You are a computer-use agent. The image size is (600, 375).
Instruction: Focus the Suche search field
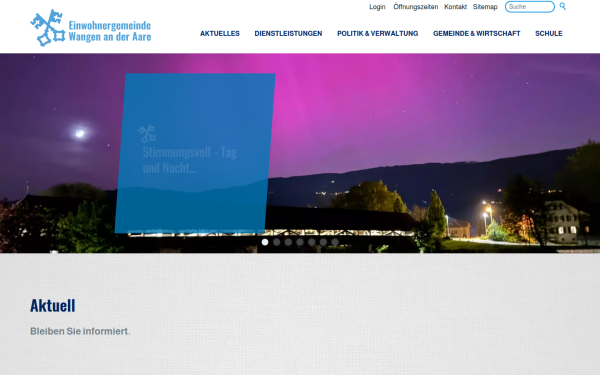coord(530,7)
